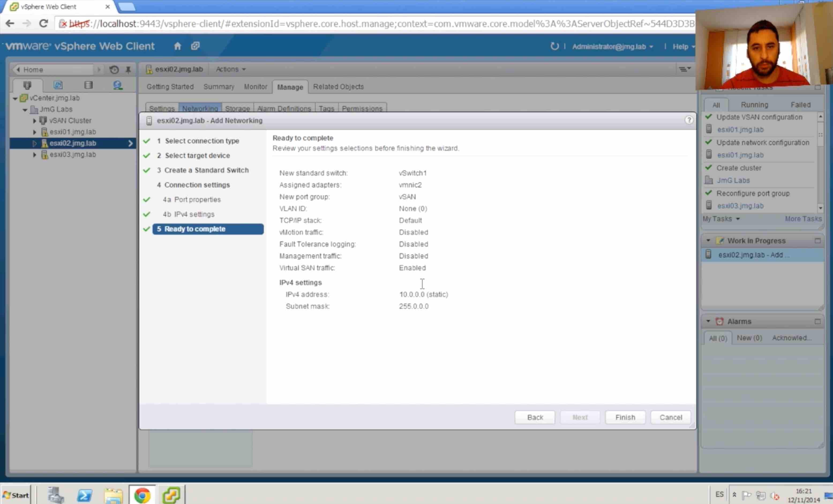
Task: Open help for Add Networking wizard
Action: point(689,120)
